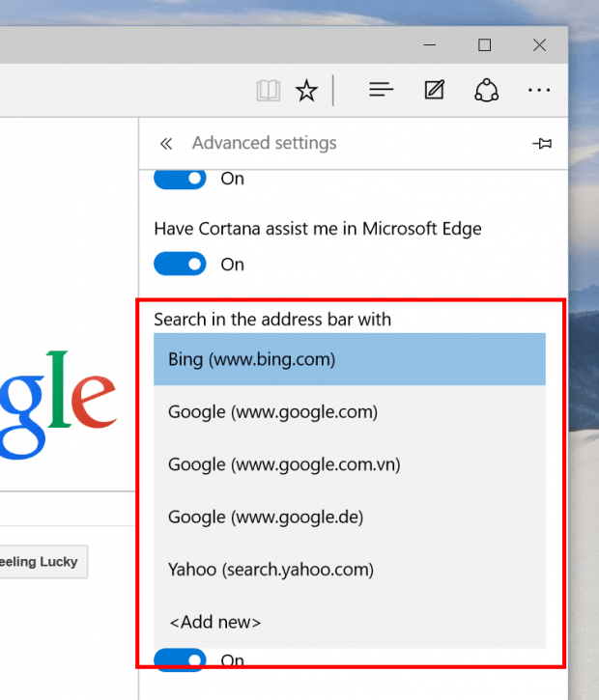Go back from Advanced settings
599x700 pixels.
(x=166, y=143)
